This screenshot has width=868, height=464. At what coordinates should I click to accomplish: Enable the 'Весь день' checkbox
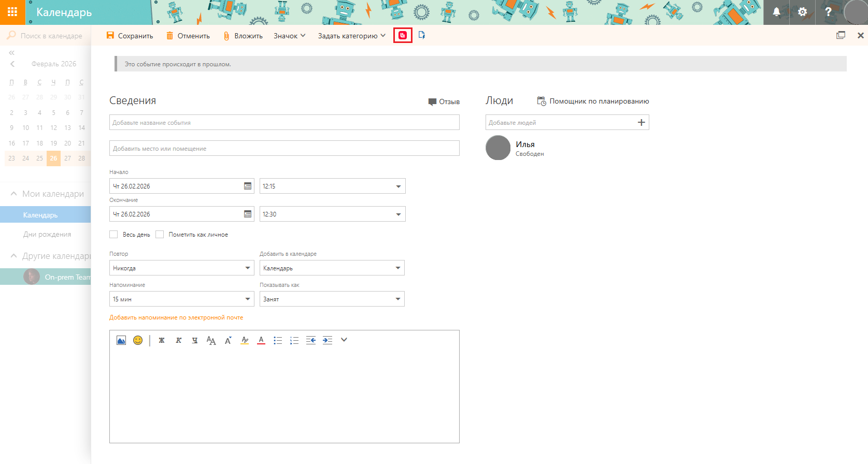click(x=113, y=235)
